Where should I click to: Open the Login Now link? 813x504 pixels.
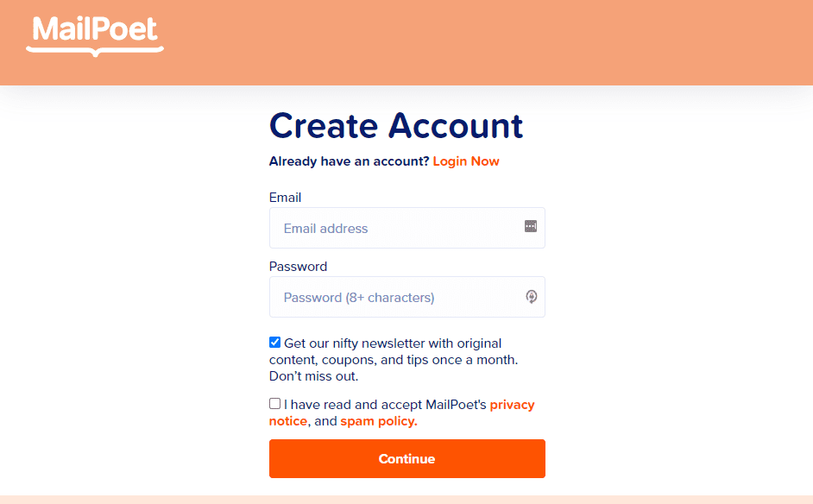465,161
